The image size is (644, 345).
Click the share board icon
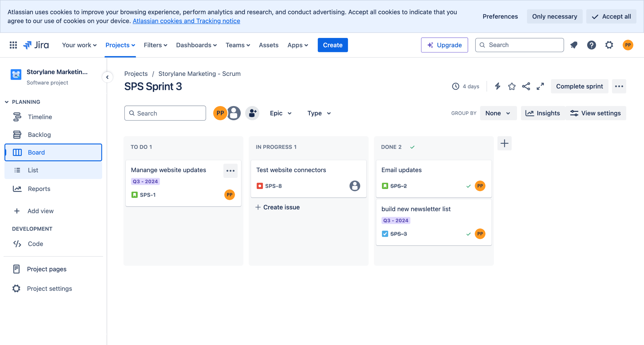click(526, 86)
